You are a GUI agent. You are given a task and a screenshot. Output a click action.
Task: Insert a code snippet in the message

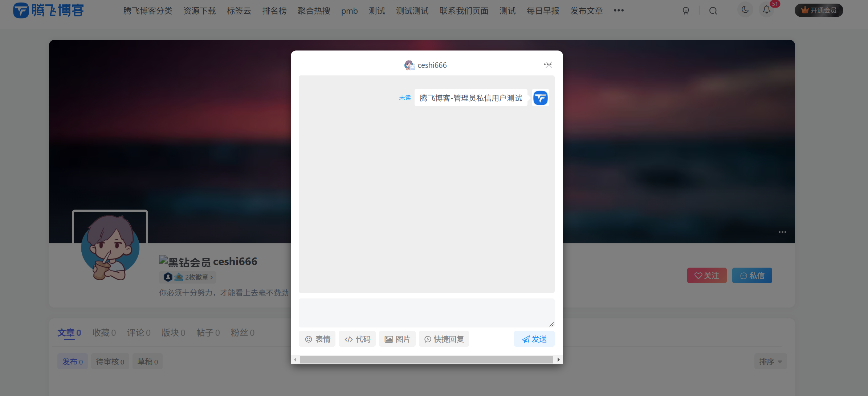click(357, 339)
